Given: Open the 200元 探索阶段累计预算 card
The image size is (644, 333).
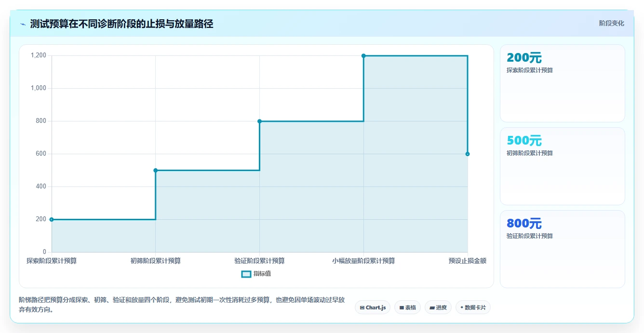Looking at the screenshot, I should click(x=562, y=83).
